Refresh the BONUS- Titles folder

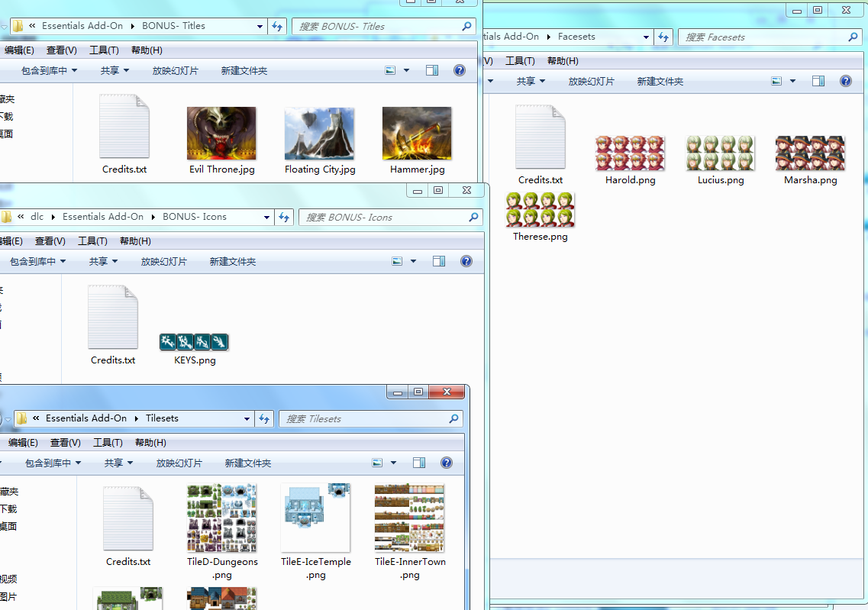[277, 26]
